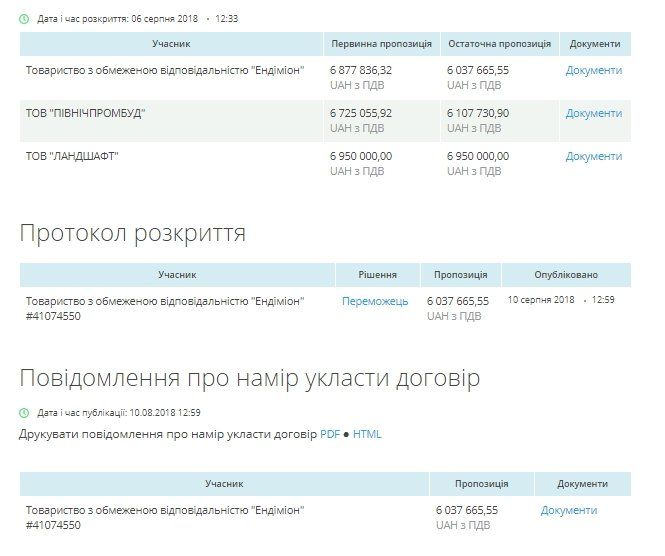Select ЛАНДШАФТ final bid 6 950 000,00
The height and width of the screenshot is (556, 665).
pos(478,156)
